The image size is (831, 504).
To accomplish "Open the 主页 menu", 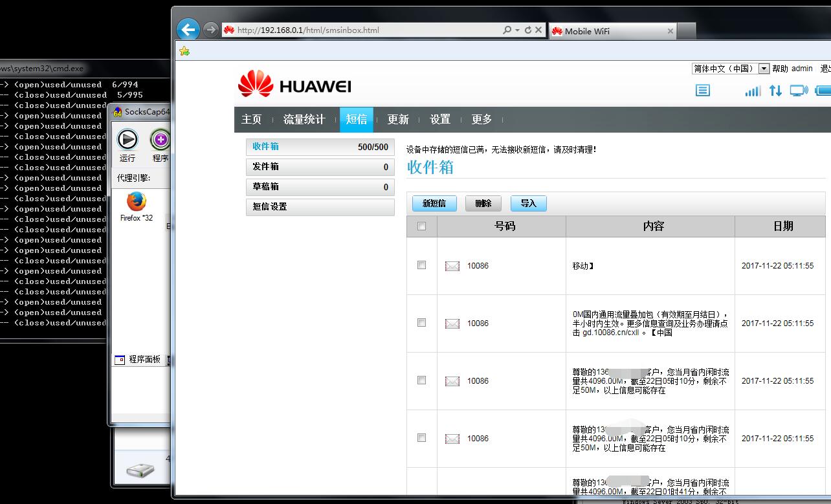I will click(x=252, y=119).
